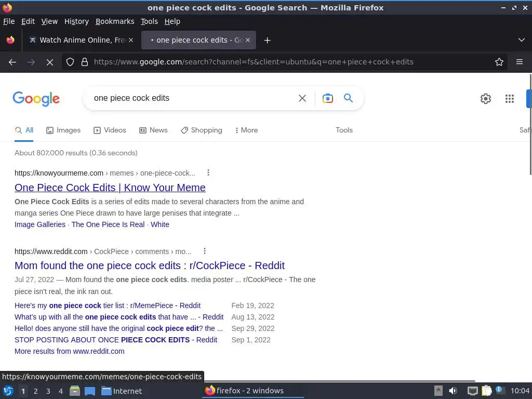Switch to workspace 2
532x399 pixels.
(x=36, y=391)
